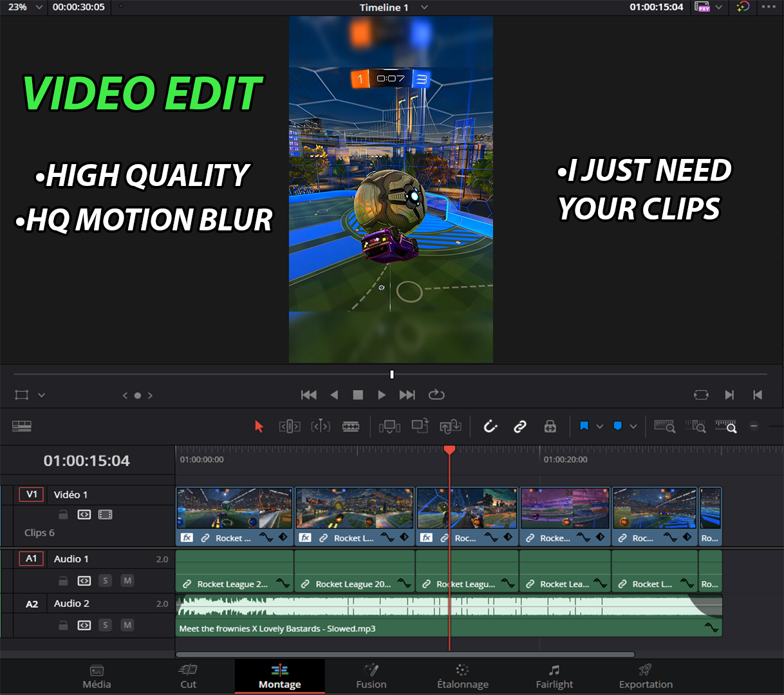This screenshot has height=695, width=784.
Task: Add a blue flag to clip
Action: pos(584,426)
